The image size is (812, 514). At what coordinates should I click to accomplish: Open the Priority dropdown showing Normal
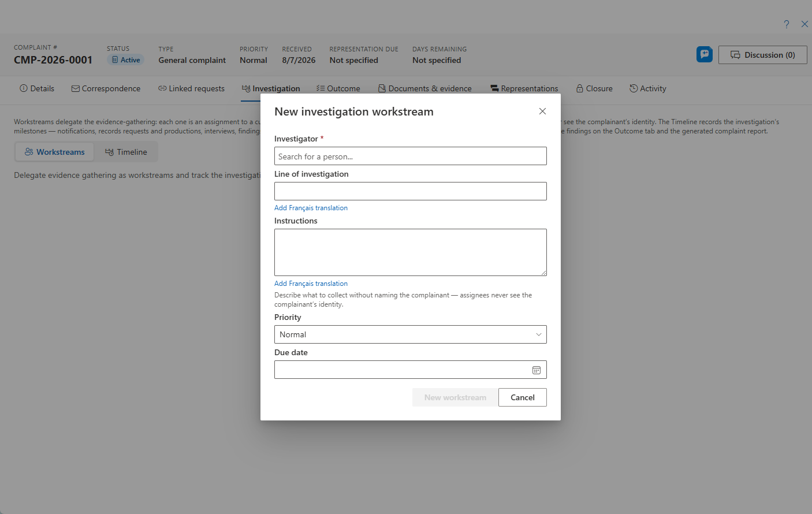point(410,334)
